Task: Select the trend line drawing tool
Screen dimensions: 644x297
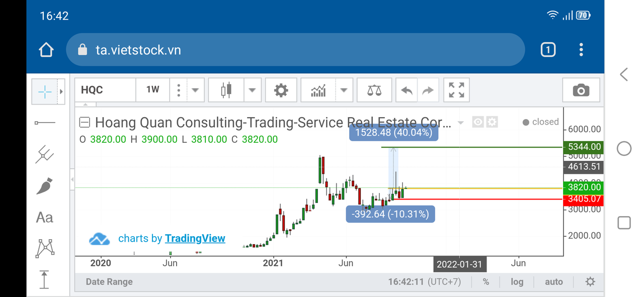Action: coord(45,123)
